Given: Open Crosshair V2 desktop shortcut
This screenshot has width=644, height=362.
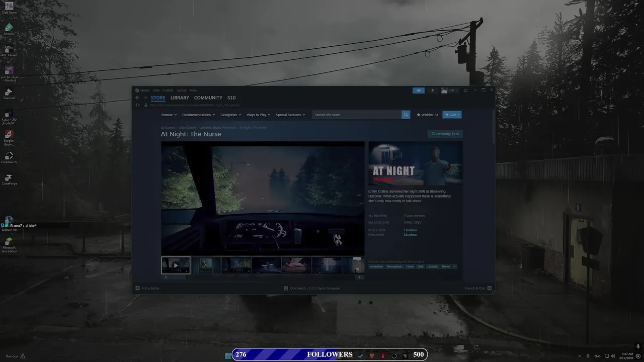Looking at the screenshot, I should pyautogui.click(x=9, y=158).
